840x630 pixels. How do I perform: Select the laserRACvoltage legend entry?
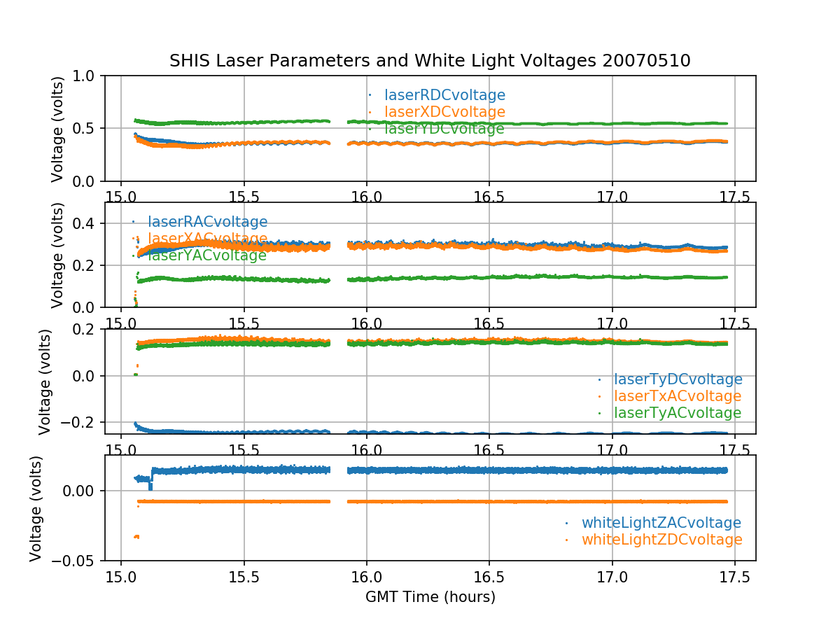207,222
